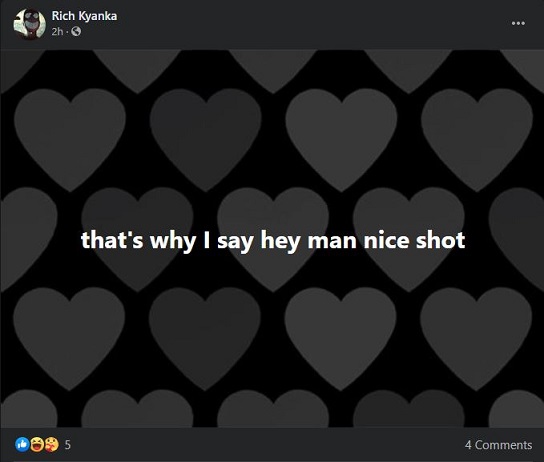Expand the 4 Comments section

498,445
